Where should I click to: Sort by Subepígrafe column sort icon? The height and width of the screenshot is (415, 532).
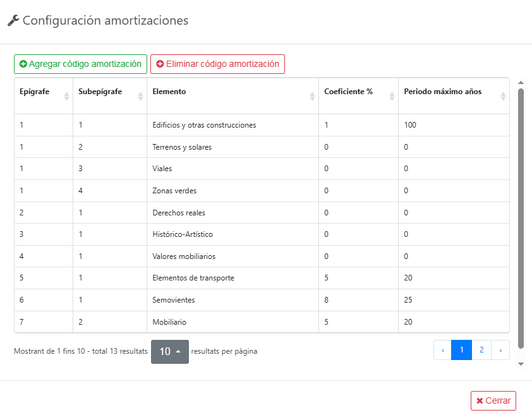(140, 96)
